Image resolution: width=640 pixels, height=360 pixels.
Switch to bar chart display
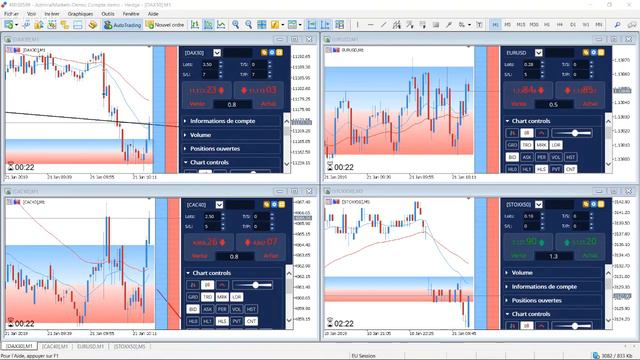[195, 25]
